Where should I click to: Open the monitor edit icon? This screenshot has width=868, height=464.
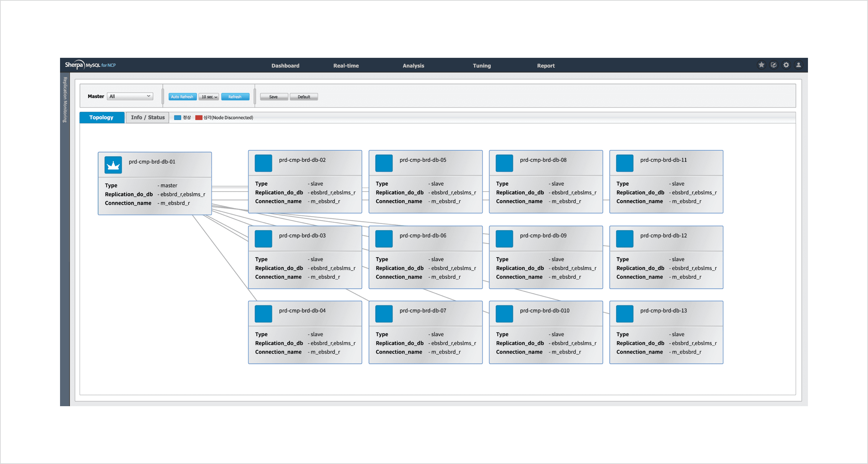pos(774,65)
